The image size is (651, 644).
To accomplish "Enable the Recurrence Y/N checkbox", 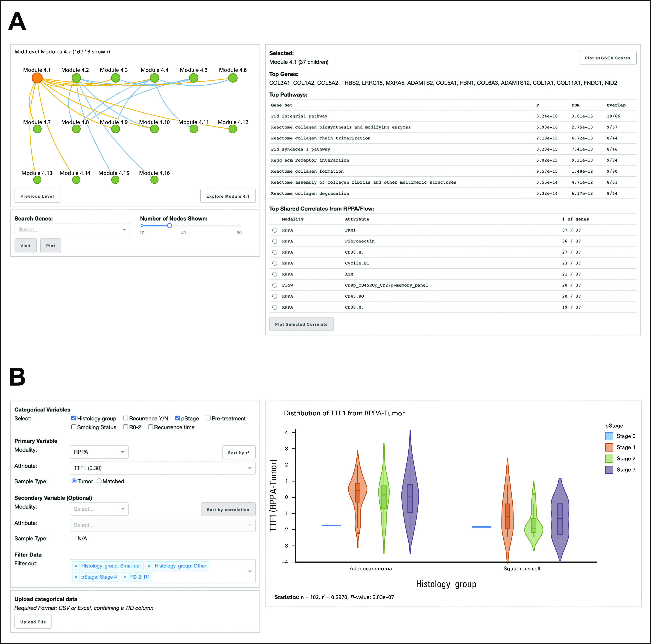I will point(126,418).
